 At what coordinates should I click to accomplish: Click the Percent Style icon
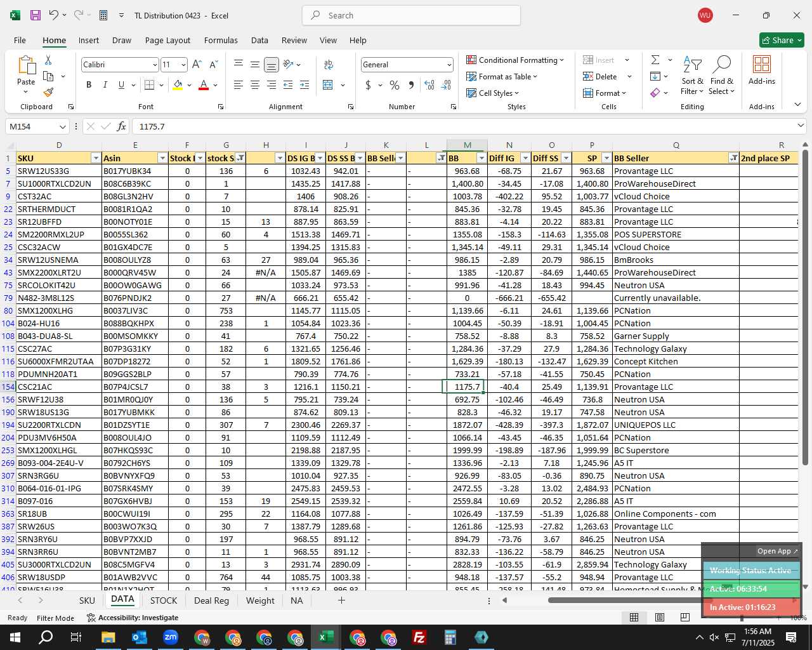[395, 85]
